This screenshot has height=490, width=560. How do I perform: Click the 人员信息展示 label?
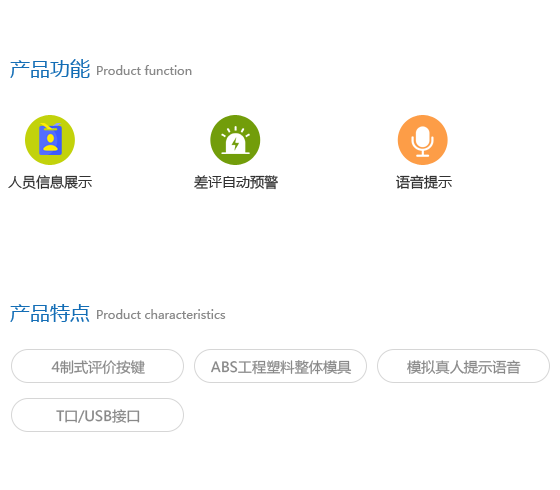(x=50, y=182)
